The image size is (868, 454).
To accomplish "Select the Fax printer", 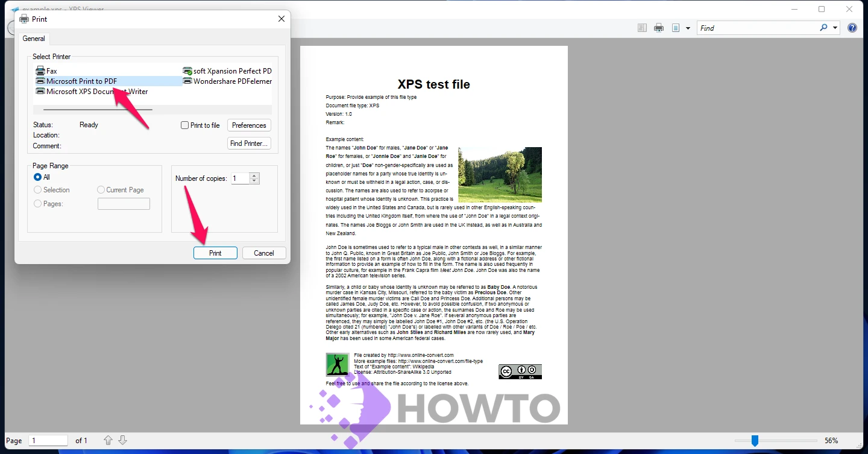I will (46, 71).
